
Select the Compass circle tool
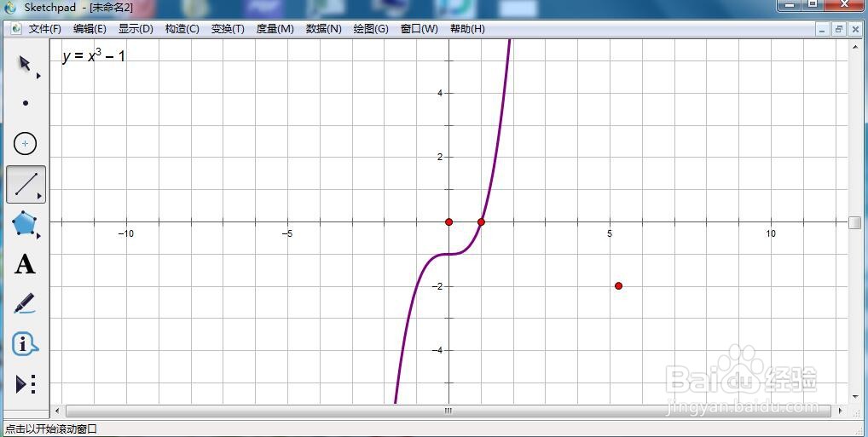(25, 144)
